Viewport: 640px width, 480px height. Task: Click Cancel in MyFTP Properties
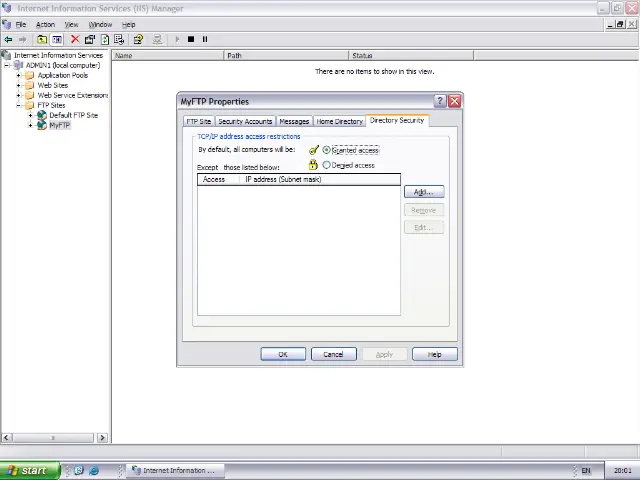[333, 354]
